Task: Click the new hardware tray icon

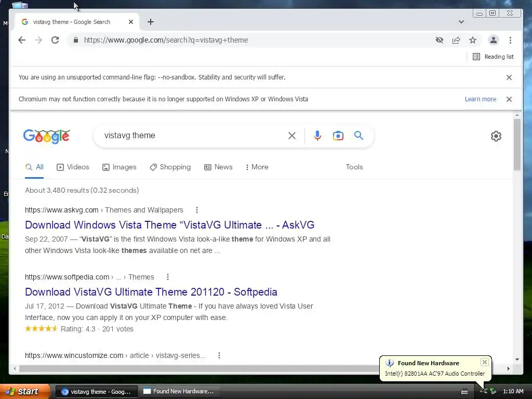Action: pos(484,392)
